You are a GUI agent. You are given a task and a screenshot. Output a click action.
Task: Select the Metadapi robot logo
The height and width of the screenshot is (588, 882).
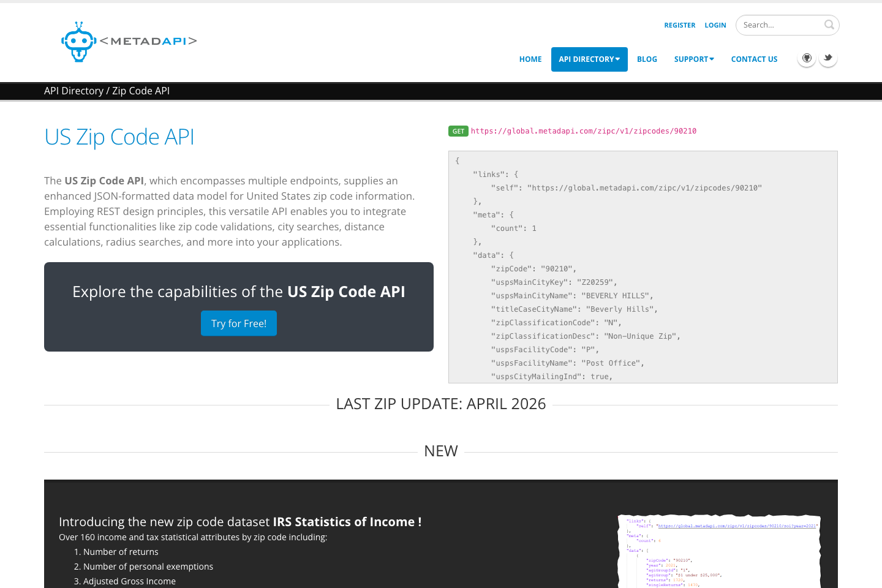[x=78, y=42]
